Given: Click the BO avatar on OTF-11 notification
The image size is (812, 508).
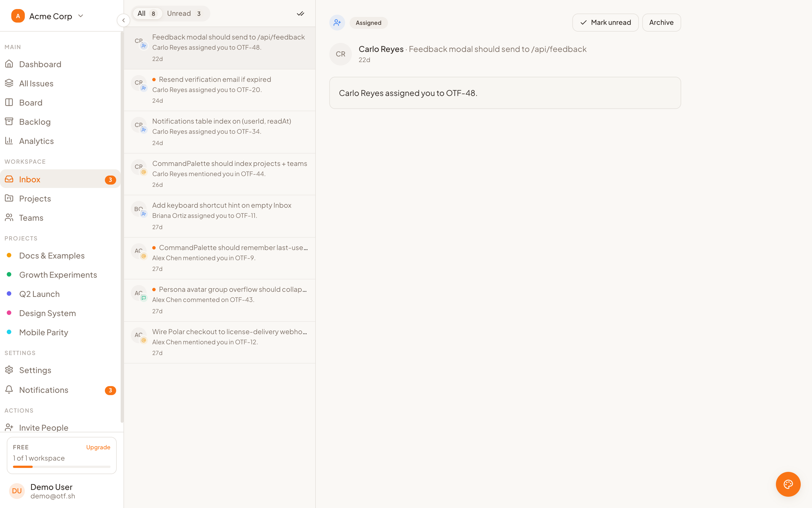Looking at the screenshot, I should pyautogui.click(x=139, y=209).
